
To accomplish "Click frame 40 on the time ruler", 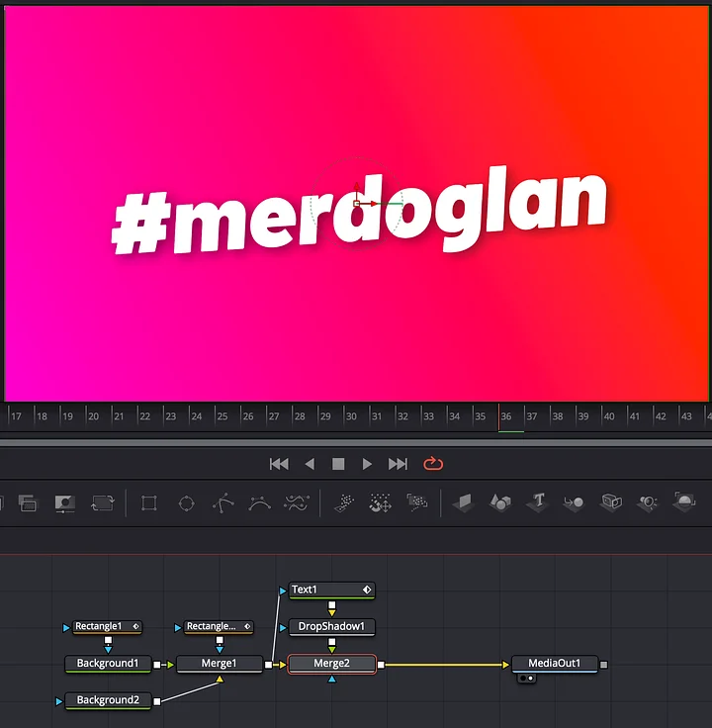I will tap(609, 416).
